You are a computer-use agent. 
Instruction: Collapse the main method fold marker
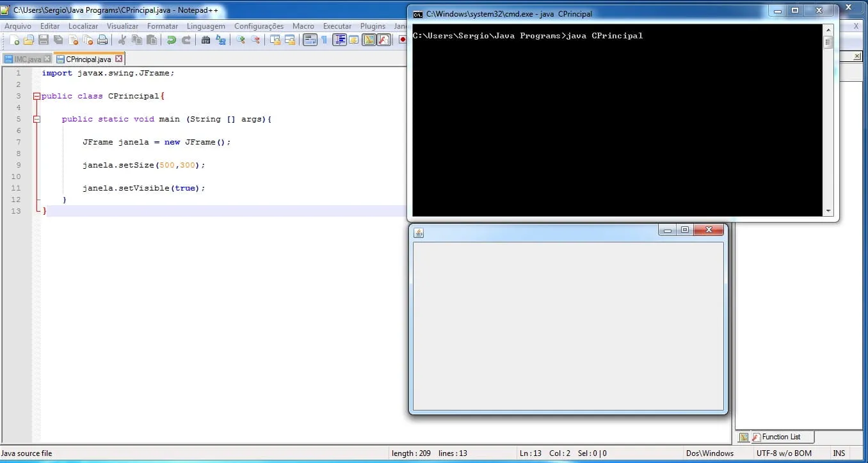click(x=36, y=119)
